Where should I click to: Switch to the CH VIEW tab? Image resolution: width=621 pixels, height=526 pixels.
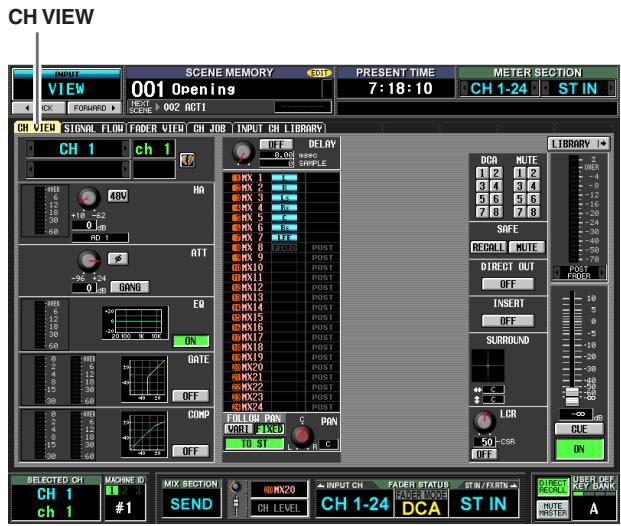[36, 128]
